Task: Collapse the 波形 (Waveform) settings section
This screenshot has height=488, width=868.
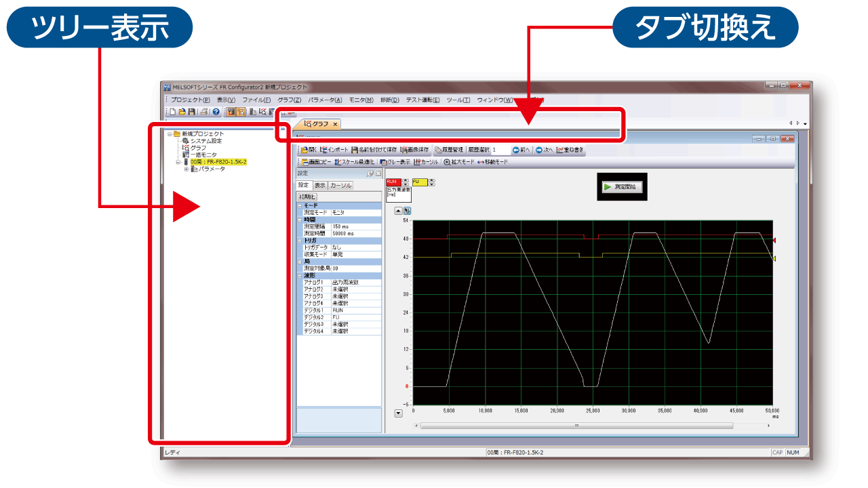Action: 300,275
